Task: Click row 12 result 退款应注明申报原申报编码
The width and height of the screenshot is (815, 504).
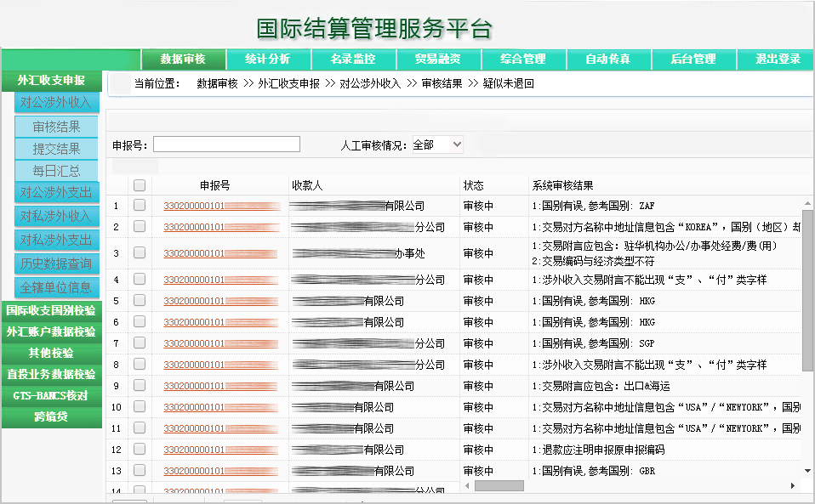Action: click(x=598, y=450)
